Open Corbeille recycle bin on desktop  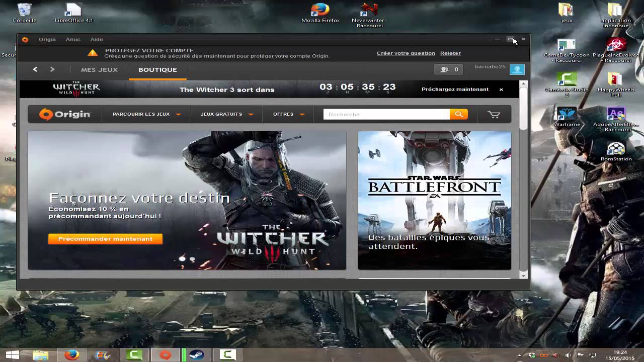[x=24, y=13]
